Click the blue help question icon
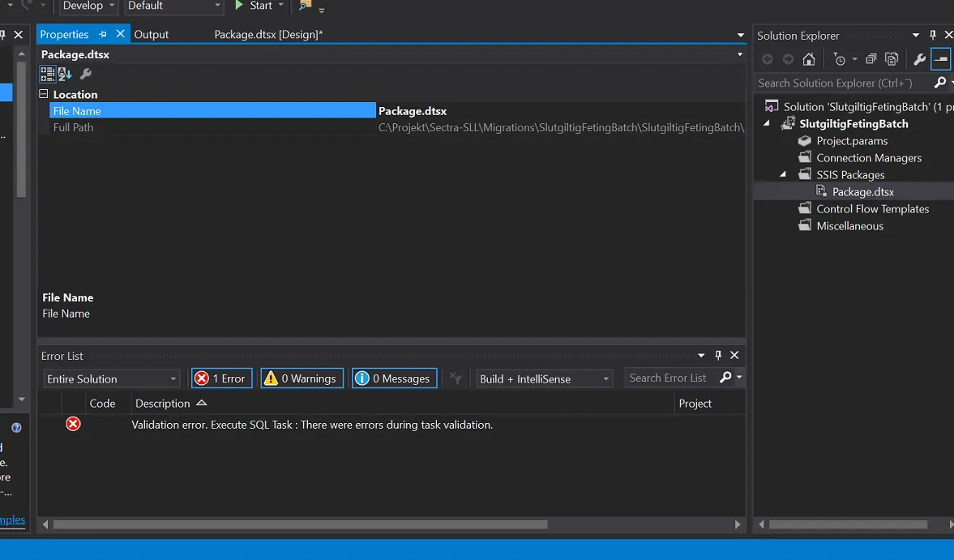This screenshot has height=560, width=954. (16, 427)
